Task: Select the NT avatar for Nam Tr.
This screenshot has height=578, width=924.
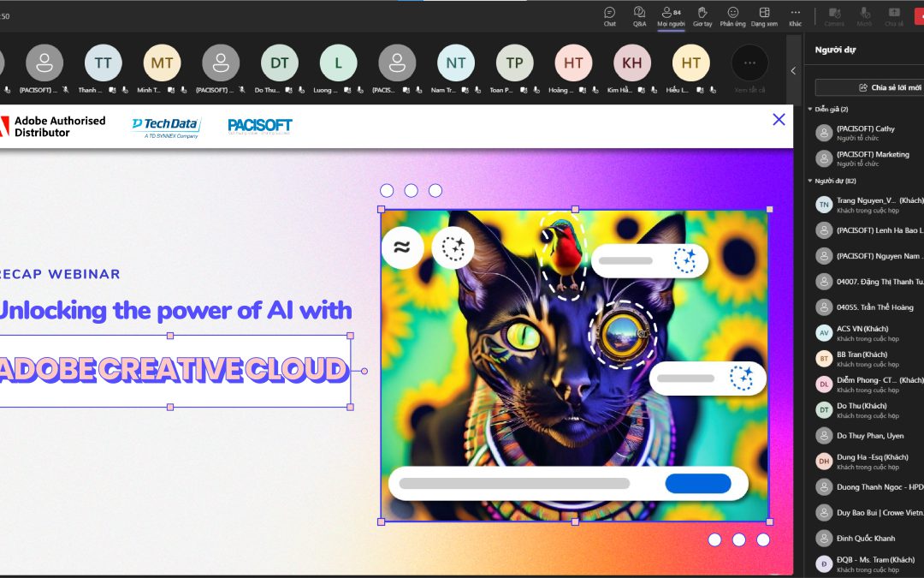Action: pyautogui.click(x=456, y=63)
